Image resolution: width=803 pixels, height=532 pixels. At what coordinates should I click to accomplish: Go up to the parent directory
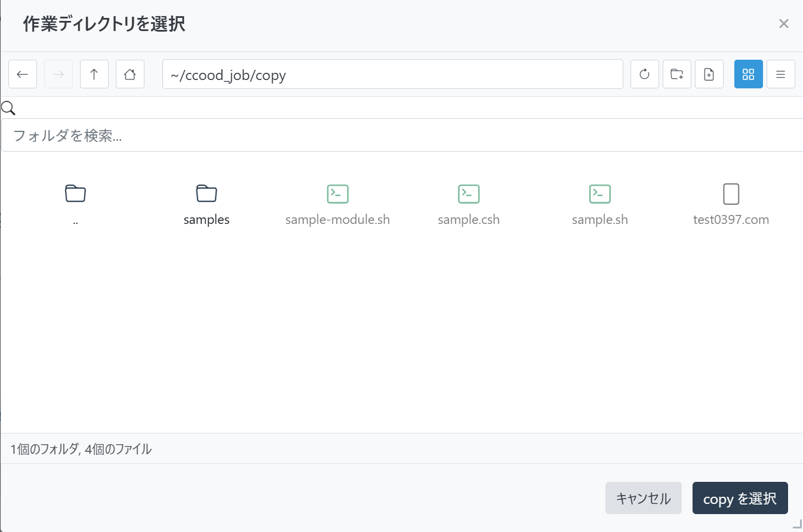tap(94, 74)
